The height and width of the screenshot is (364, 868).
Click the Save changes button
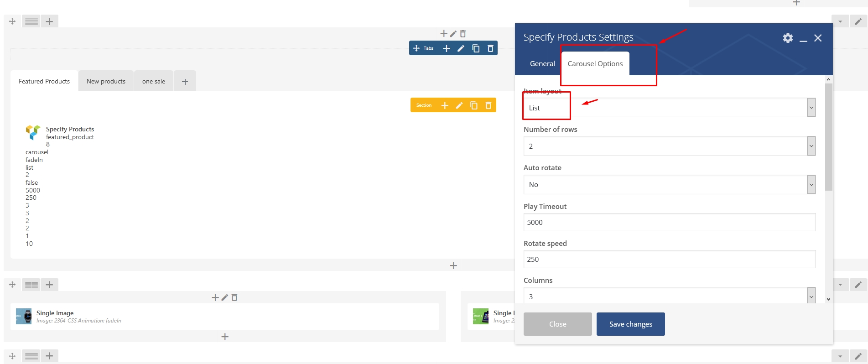(x=630, y=324)
